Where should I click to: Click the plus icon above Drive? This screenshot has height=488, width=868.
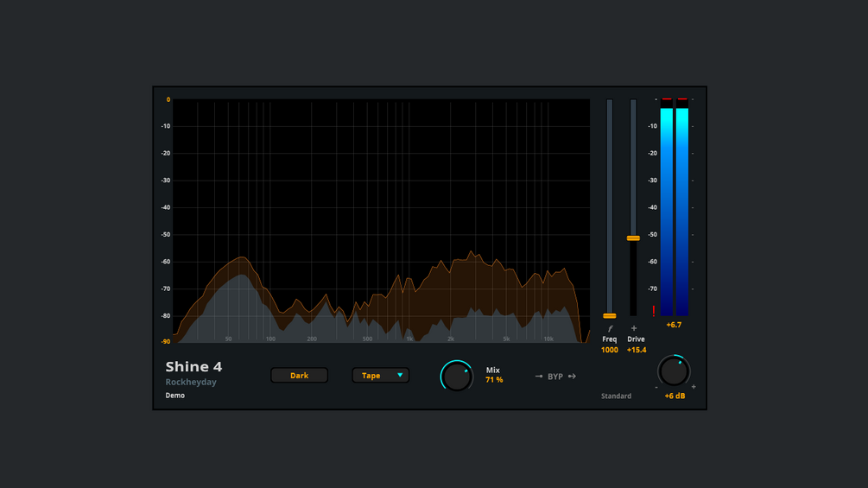click(x=634, y=328)
